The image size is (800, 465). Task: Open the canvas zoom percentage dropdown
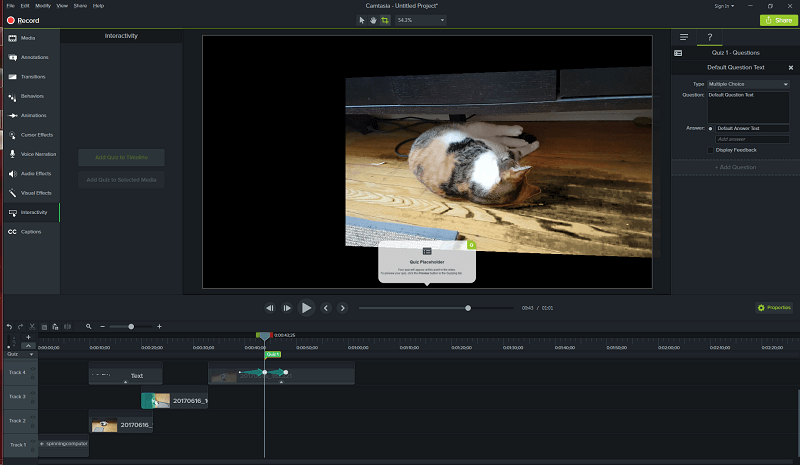421,20
